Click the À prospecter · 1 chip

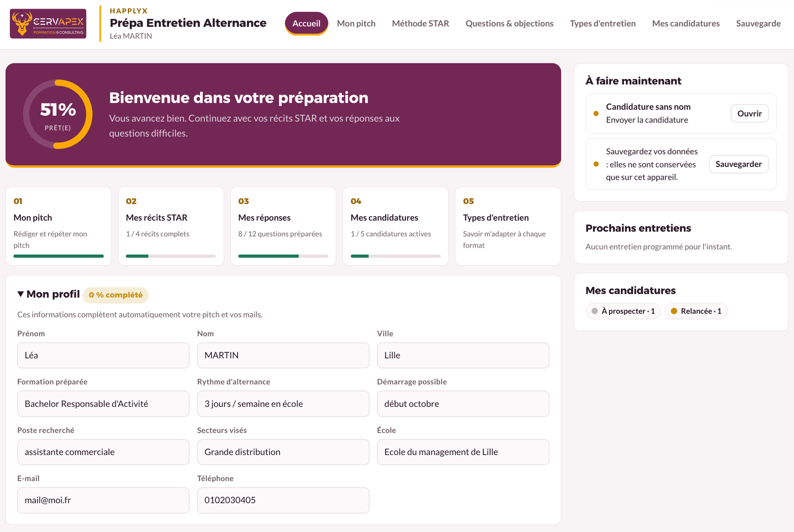pyautogui.click(x=623, y=311)
